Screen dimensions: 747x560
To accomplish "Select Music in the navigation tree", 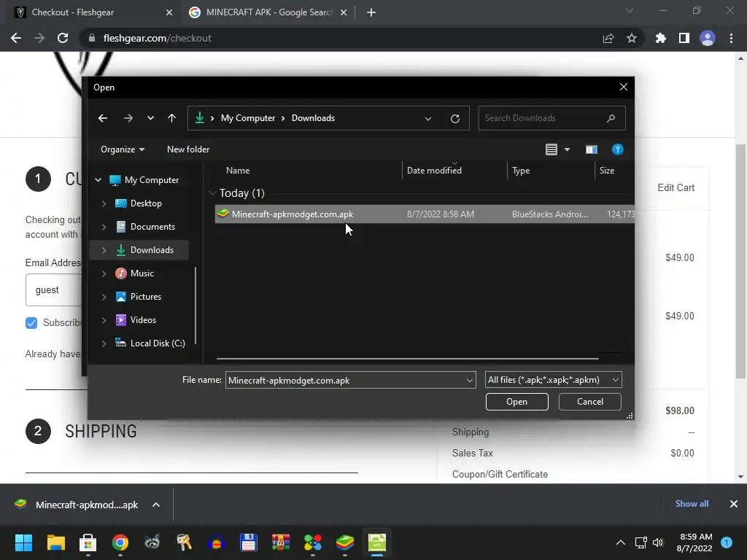I will click(x=142, y=273).
